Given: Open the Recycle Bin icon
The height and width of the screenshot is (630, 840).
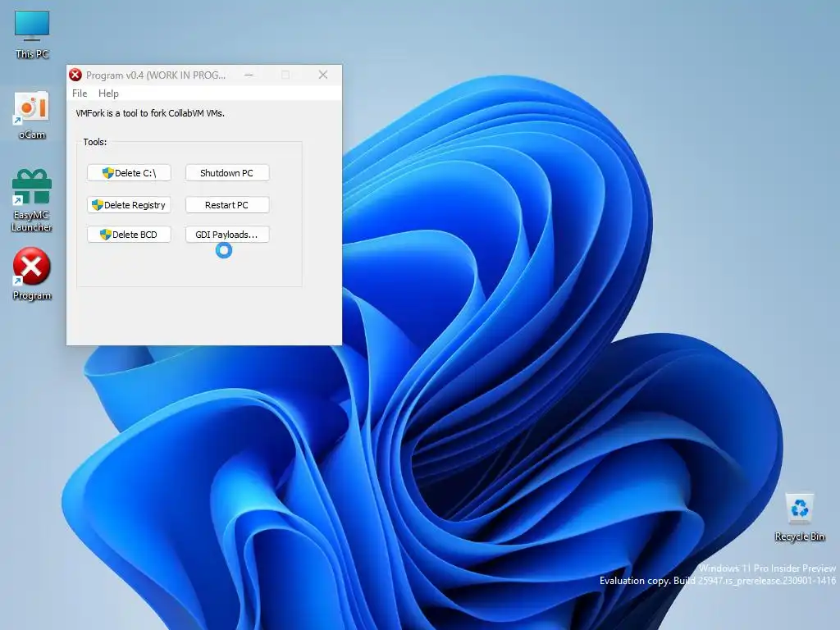Looking at the screenshot, I should tap(799, 517).
